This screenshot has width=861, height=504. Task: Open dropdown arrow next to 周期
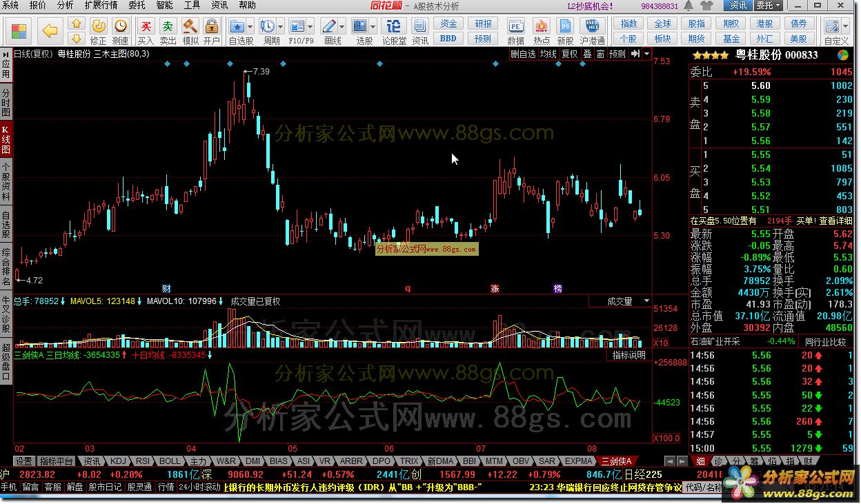(281, 28)
